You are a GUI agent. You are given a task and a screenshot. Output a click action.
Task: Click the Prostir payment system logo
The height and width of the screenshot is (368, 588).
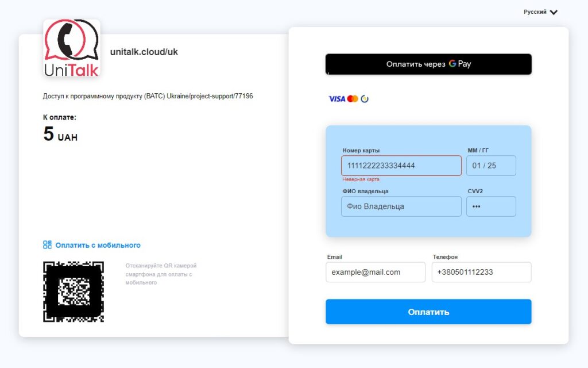365,99
